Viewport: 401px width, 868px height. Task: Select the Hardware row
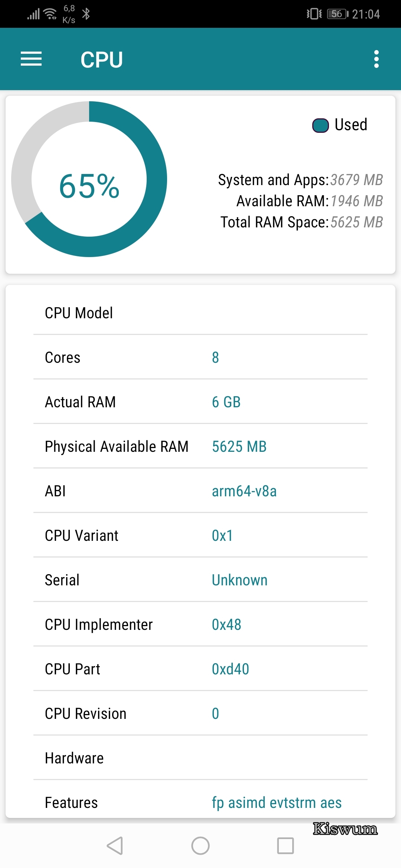200,758
